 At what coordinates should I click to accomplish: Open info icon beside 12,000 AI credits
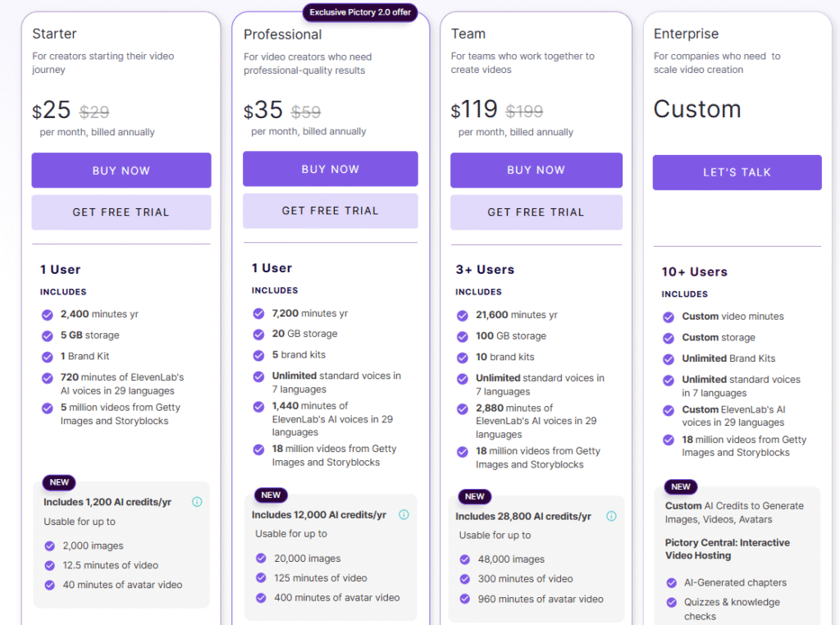(x=404, y=514)
